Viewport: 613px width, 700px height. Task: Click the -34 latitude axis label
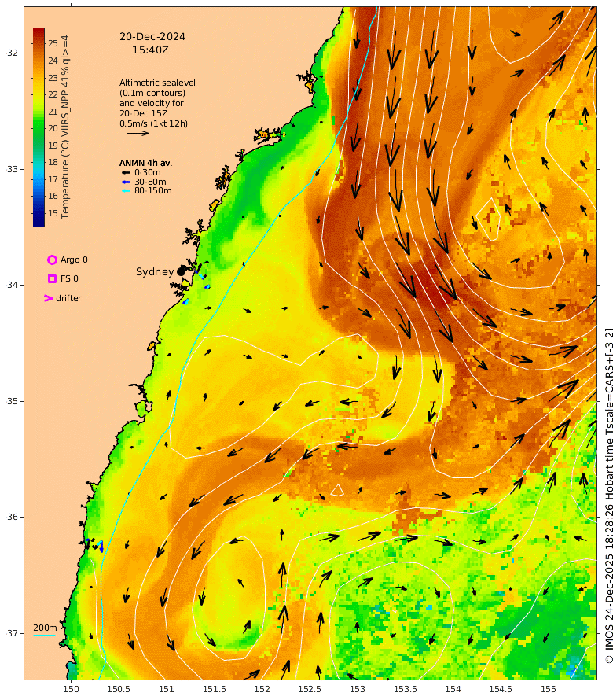(x=12, y=285)
